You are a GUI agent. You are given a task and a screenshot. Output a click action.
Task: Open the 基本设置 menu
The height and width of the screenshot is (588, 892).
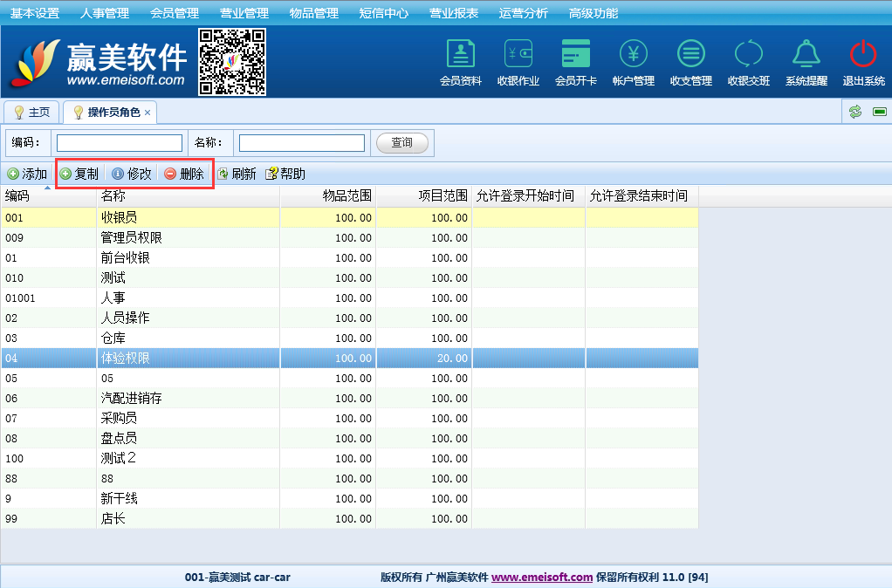35,13
